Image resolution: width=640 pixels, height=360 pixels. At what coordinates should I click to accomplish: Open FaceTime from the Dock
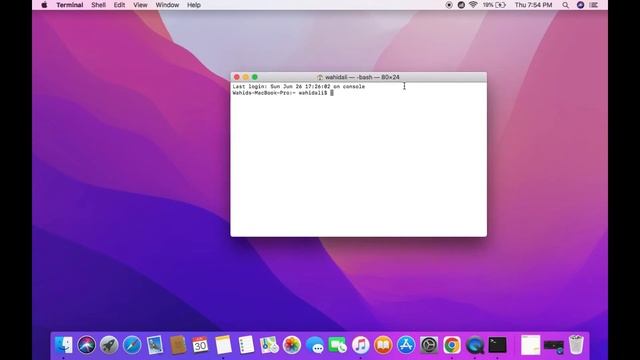(338, 345)
